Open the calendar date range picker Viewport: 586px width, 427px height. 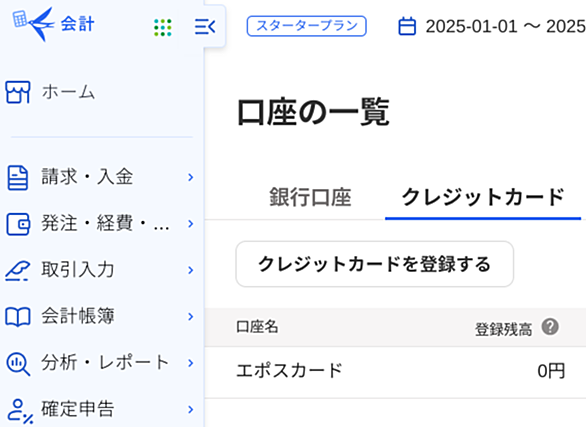coord(407,26)
